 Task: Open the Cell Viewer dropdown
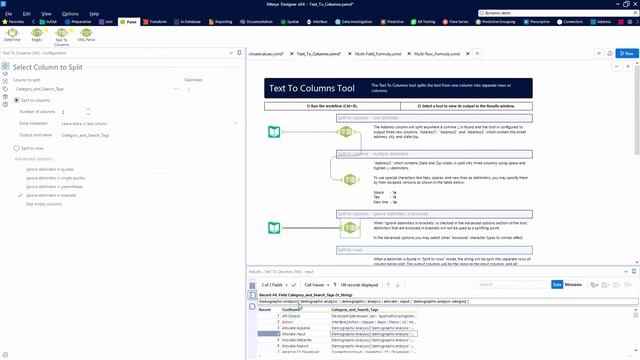coord(317,285)
